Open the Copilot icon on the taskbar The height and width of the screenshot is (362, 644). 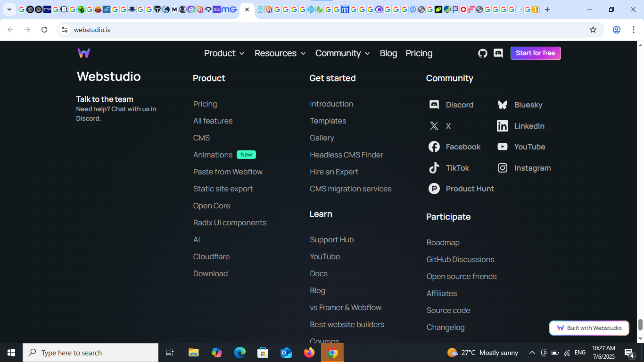(217, 353)
